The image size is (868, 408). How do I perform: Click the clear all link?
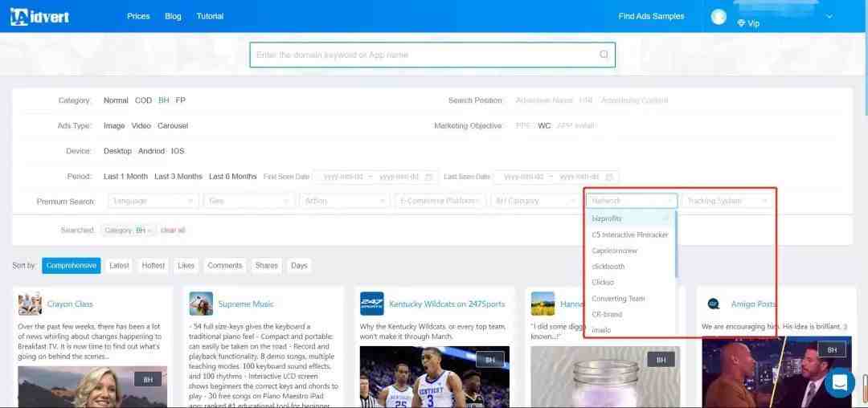pyautogui.click(x=173, y=231)
